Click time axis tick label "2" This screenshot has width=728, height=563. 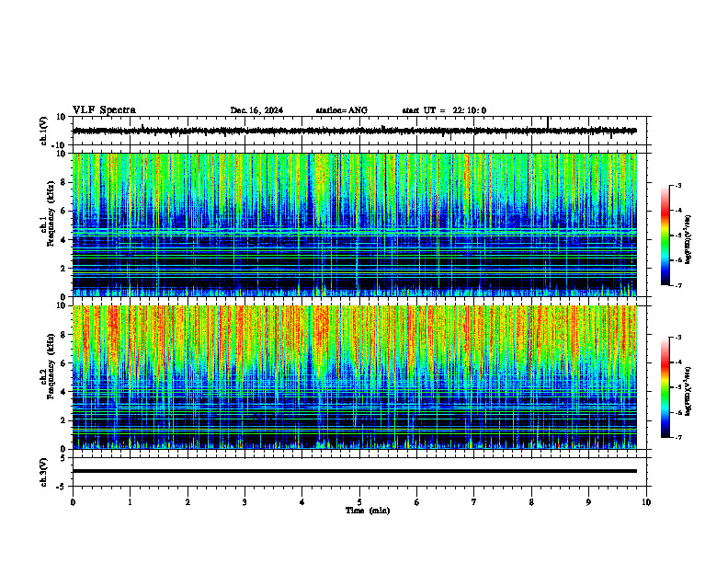(x=188, y=502)
